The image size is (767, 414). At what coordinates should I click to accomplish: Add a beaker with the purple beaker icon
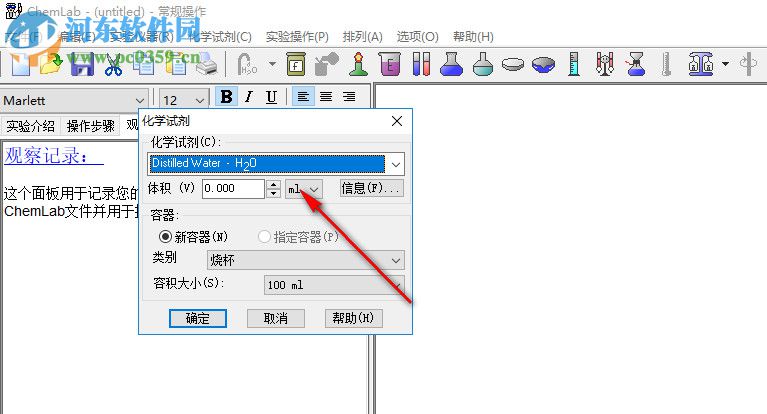tap(389, 64)
